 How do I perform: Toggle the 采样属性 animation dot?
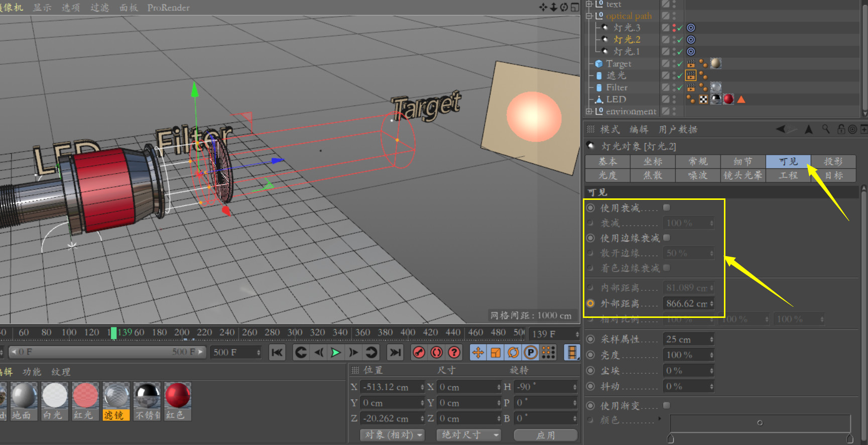(591, 340)
